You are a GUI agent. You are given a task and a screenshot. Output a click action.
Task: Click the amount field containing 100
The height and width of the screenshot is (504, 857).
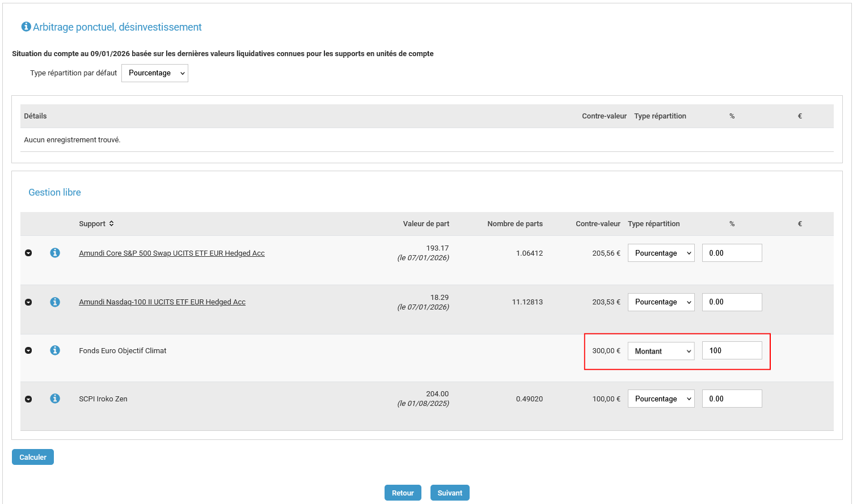[732, 351]
